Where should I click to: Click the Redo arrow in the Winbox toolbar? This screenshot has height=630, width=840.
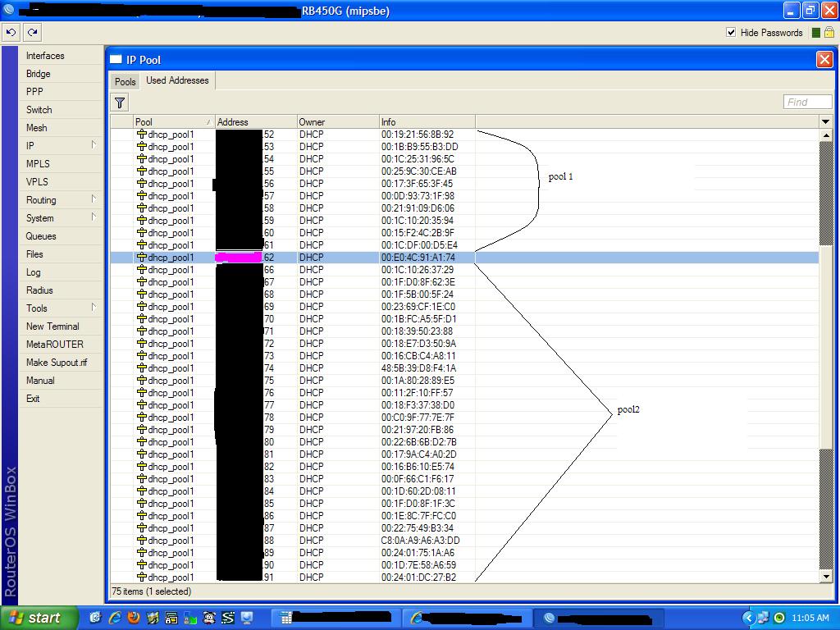pos(31,32)
